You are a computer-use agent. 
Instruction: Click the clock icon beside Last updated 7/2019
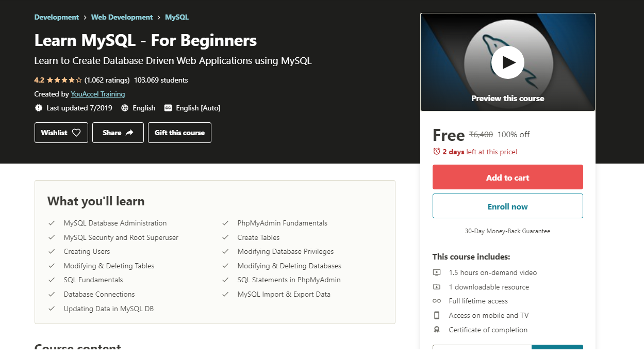click(x=39, y=108)
